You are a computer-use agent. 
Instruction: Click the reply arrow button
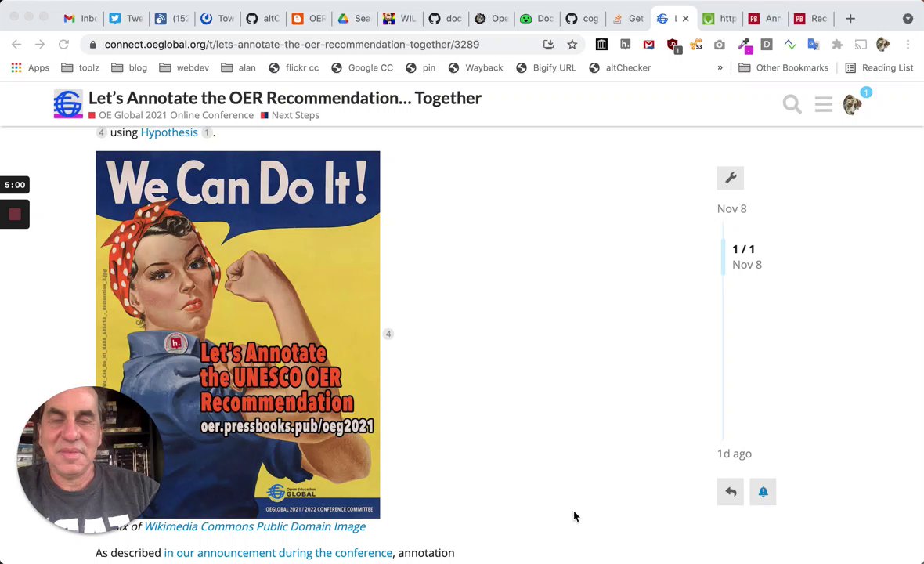[x=730, y=491]
